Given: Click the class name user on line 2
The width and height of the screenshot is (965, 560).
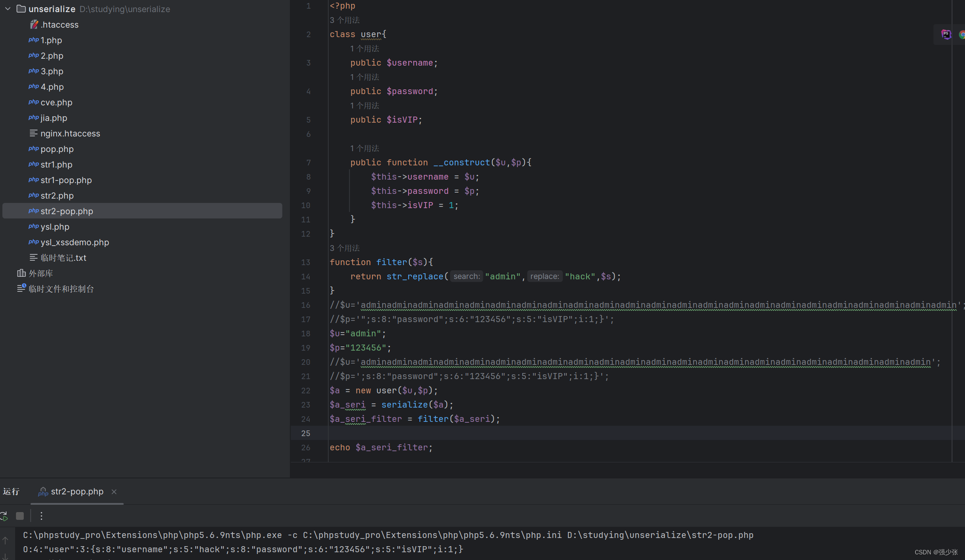Looking at the screenshot, I should (371, 34).
